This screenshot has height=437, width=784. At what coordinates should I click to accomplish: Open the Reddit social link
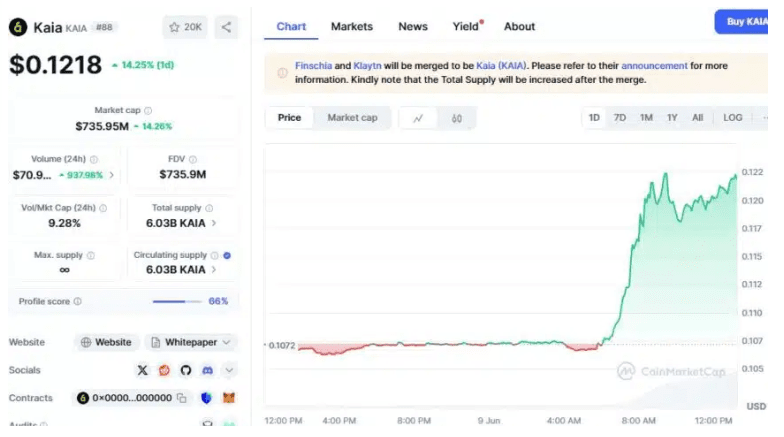point(164,370)
